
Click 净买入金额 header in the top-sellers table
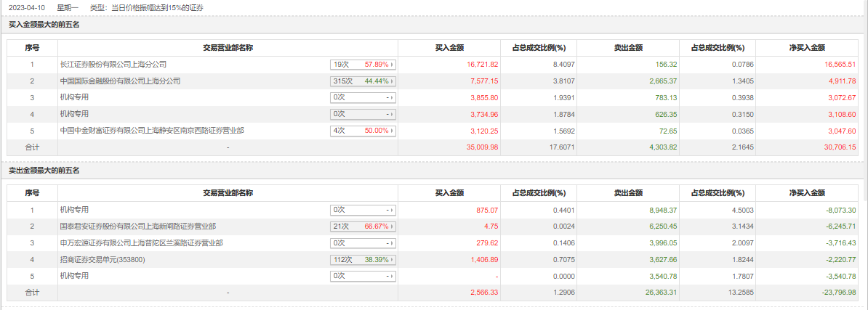(x=807, y=193)
